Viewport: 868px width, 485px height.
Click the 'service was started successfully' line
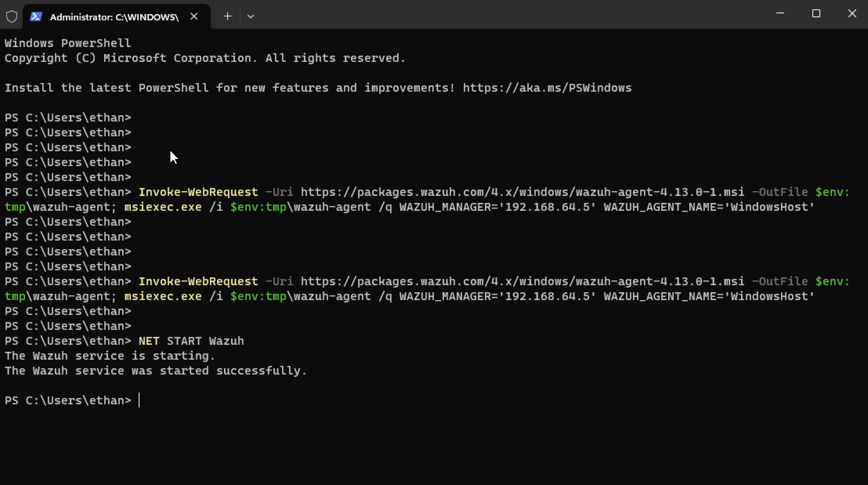[156, 371]
